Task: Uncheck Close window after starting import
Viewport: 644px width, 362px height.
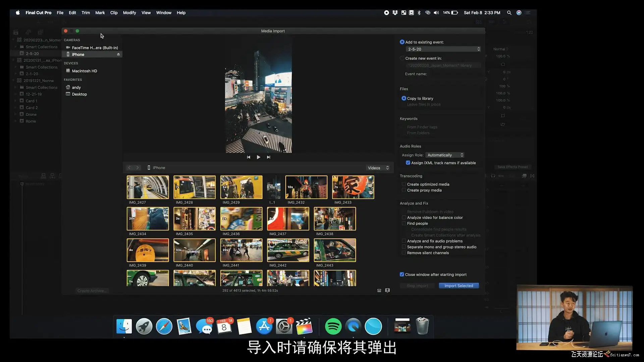Action: pyautogui.click(x=402, y=275)
